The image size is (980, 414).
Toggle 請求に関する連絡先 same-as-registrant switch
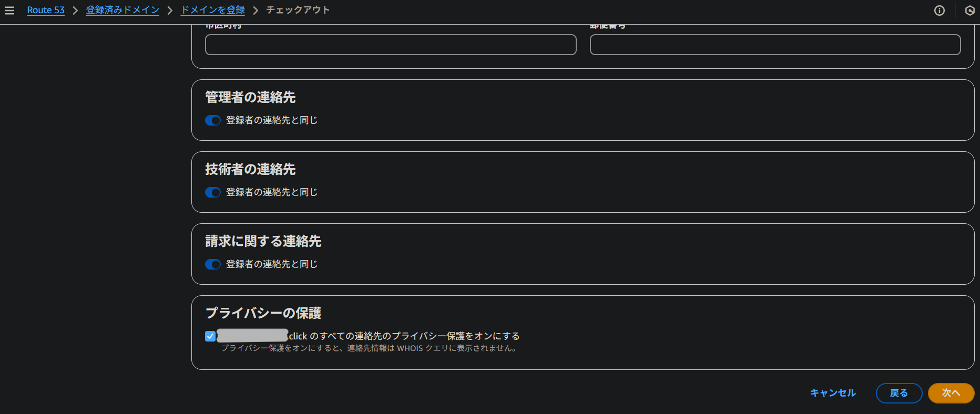[213, 264]
